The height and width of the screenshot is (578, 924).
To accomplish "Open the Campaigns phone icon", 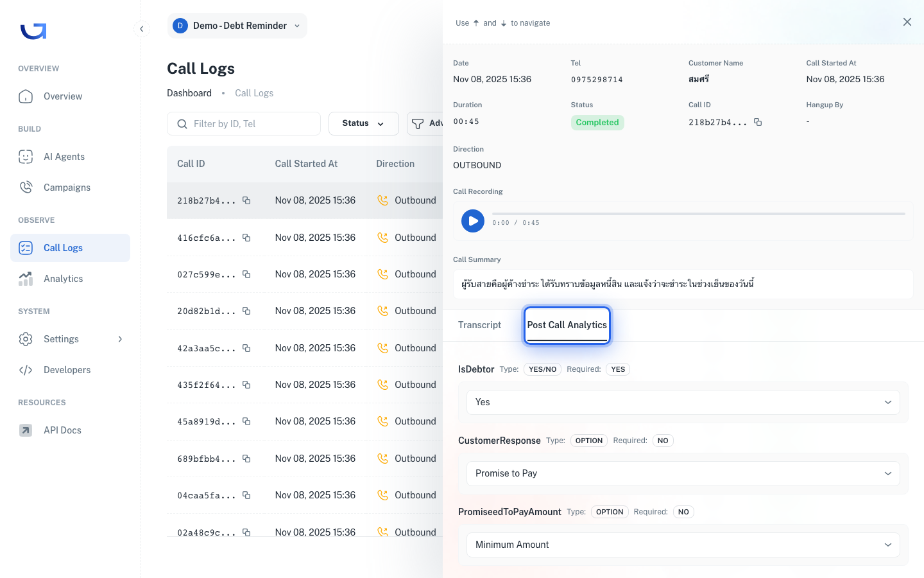I will point(26,188).
